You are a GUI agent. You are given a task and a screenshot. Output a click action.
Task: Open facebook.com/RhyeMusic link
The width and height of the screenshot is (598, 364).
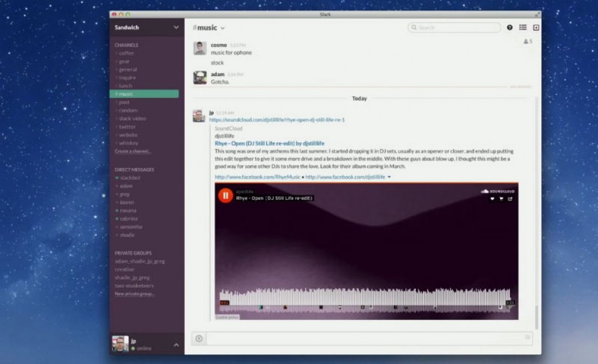coord(257,177)
